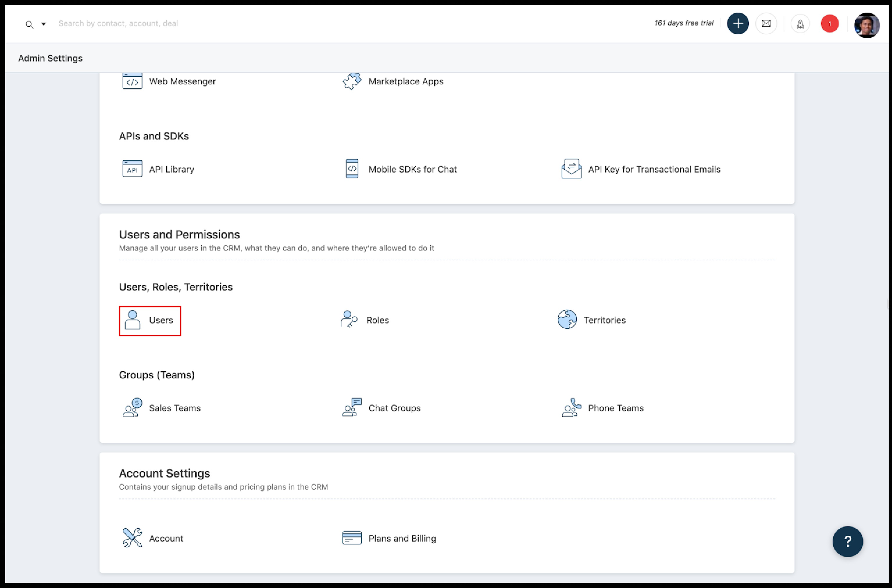892x588 pixels.
Task: Click the rocket icon in the header
Action: pos(800,24)
